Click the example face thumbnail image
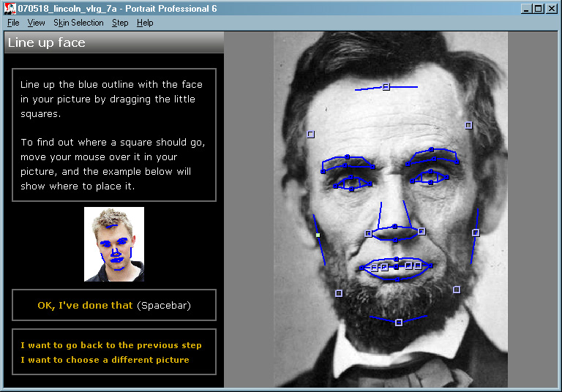 [x=114, y=244]
